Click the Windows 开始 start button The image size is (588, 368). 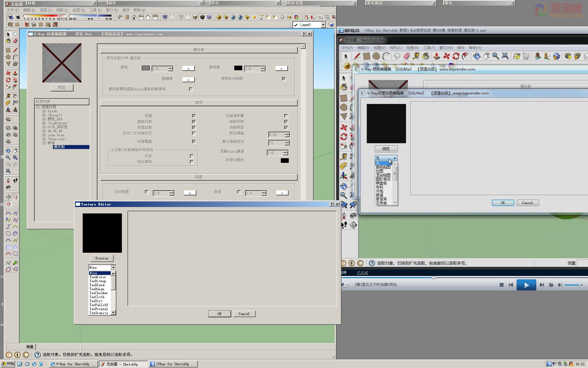click(8, 364)
